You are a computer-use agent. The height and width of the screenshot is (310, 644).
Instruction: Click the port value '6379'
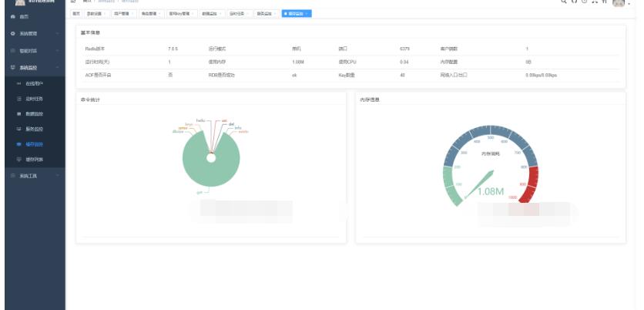(404, 49)
